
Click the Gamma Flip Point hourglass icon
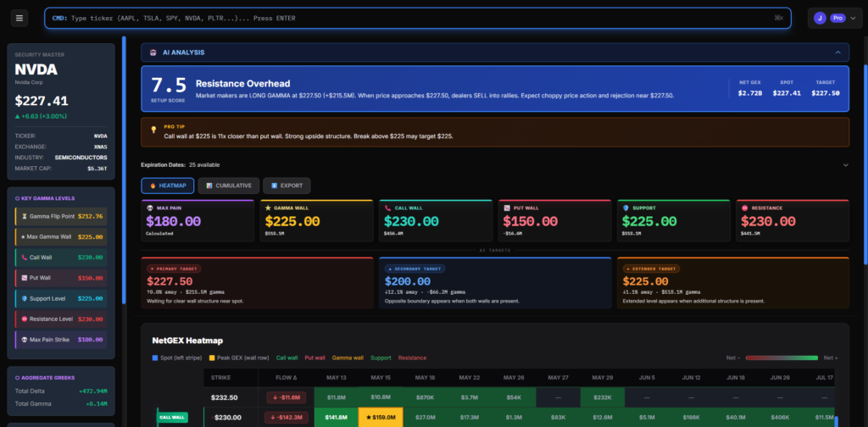pyautogui.click(x=23, y=216)
